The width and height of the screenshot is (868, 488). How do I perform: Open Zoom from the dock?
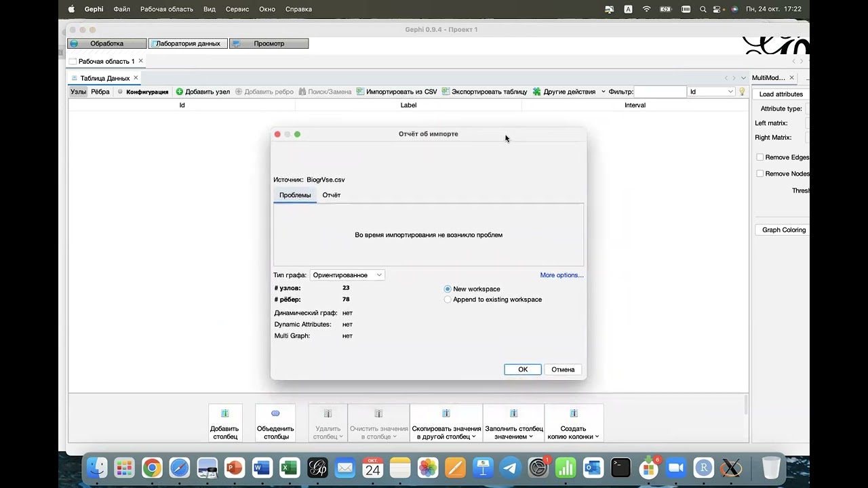point(676,468)
